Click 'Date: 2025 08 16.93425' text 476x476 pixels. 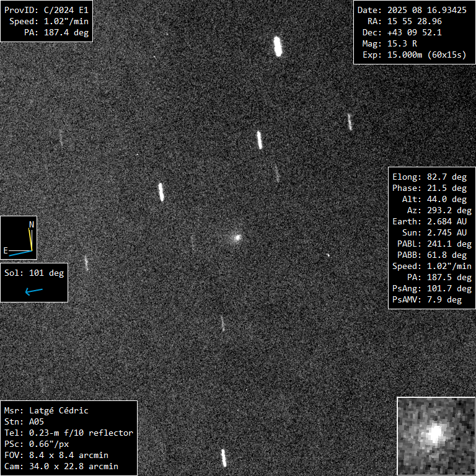coord(412,10)
